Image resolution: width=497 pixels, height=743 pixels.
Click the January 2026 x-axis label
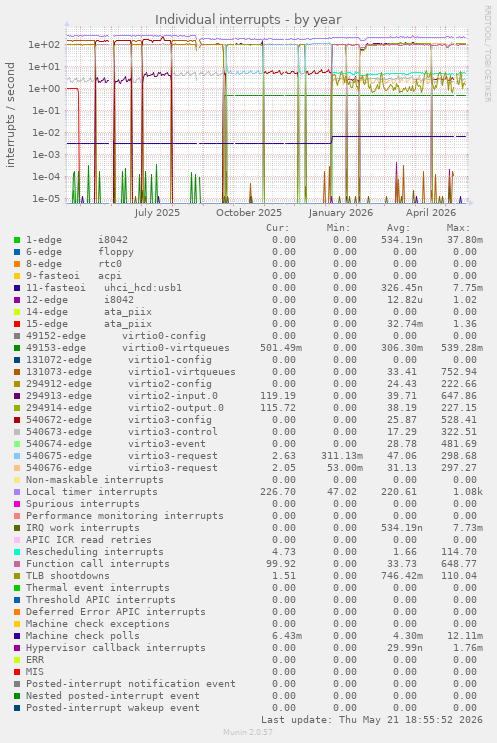coord(341,213)
